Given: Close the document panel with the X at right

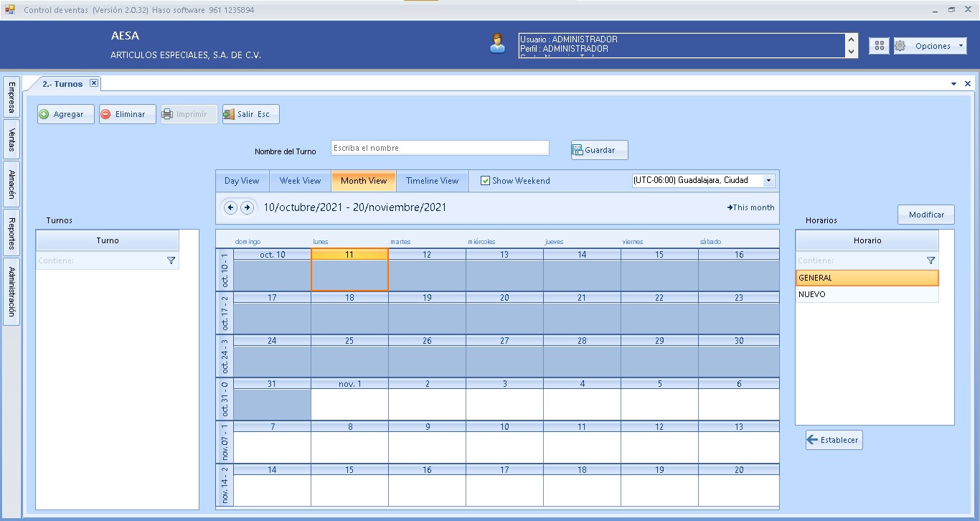Looking at the screenshot, I should coord(968,84).
